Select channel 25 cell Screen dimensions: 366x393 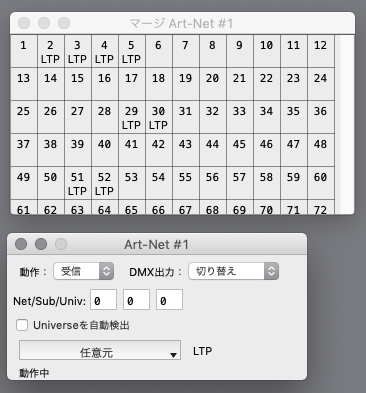coord(24,117)
